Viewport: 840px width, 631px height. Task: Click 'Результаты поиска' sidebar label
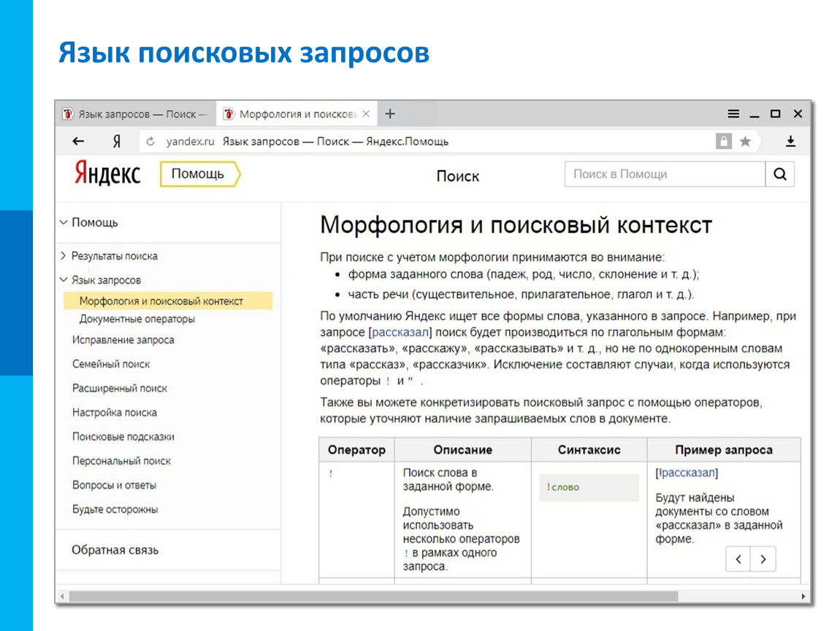(x=115, y=256)
